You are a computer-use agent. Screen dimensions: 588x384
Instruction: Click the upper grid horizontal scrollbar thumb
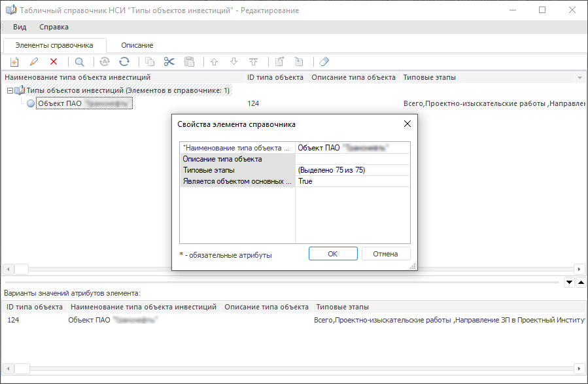coord(22,270)
